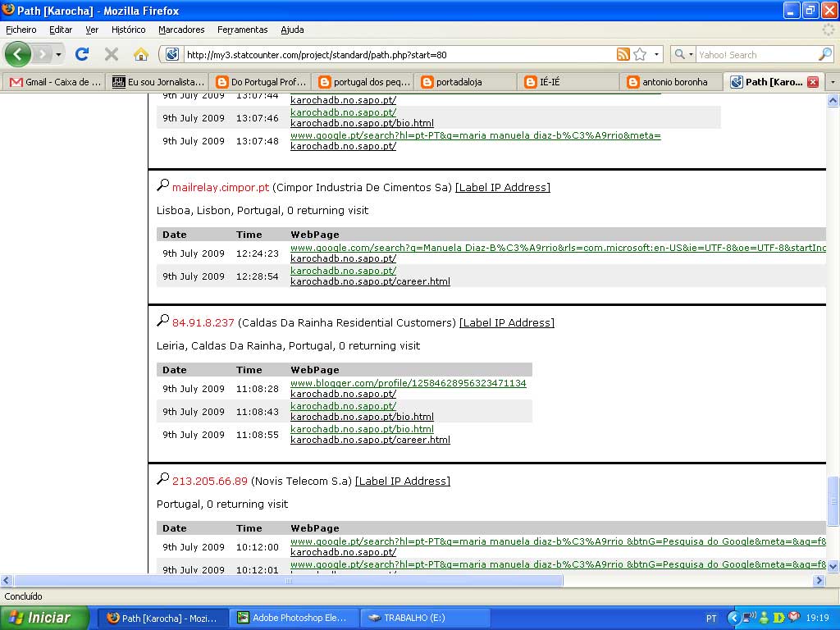Click magnifier icon beside 213.205.66.89
The height and width of the screenshot is (630, 840).
(x=163, y=479)
